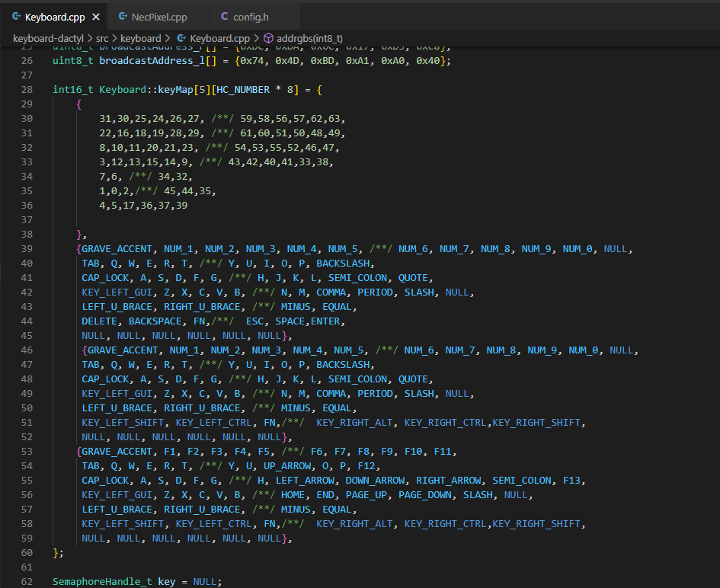This screenshot has height=588, width=720.
Task: Click 'BACKSPACE' on line 44
Action: click(x=155, y=321)
